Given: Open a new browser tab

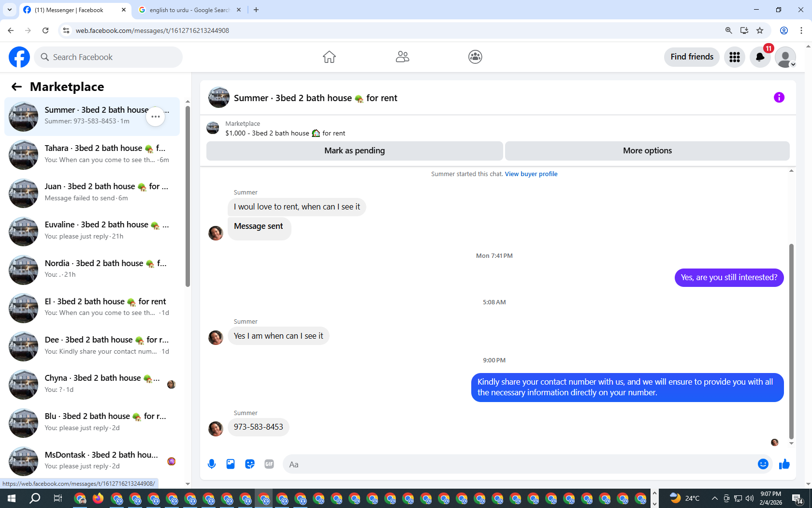Looking at the screenshot, I should tap(256, 10).
